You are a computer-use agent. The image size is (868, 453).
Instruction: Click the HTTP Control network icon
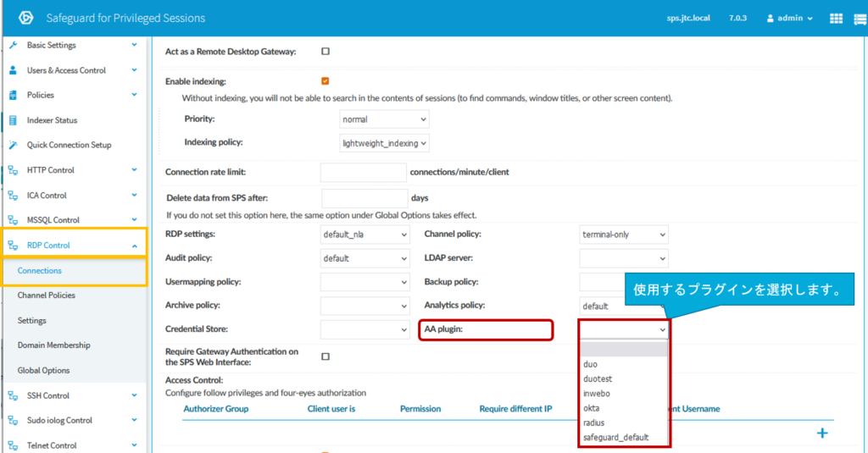click(x=14, y=170)
